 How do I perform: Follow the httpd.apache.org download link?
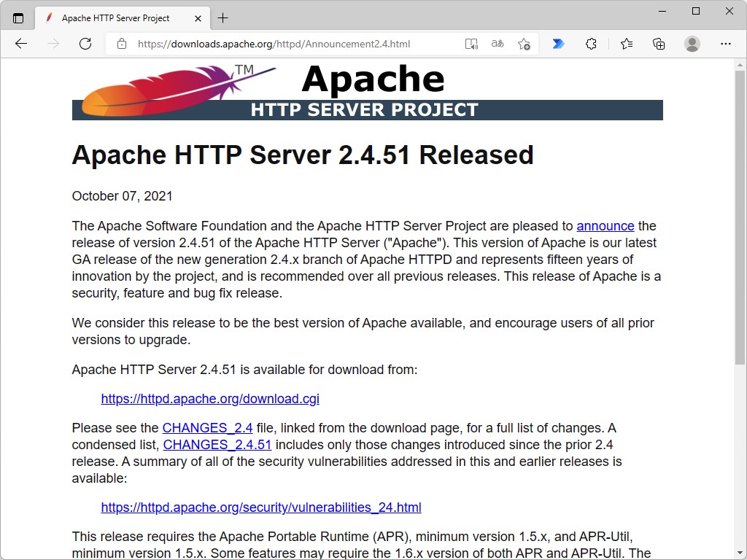210,399
